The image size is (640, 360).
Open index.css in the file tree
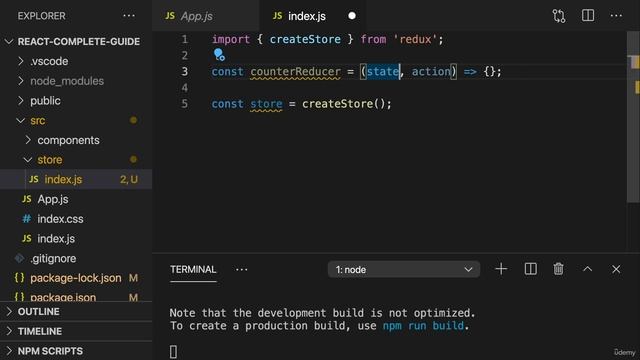pos(76,219)
